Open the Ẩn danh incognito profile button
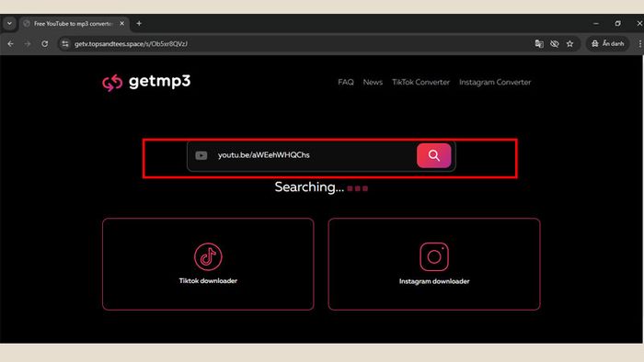644x362 pixels. point(607,43)
